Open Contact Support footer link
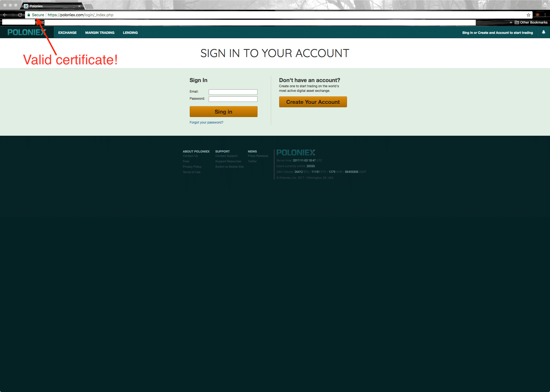The image size is (550, 392). pos(226,156)
